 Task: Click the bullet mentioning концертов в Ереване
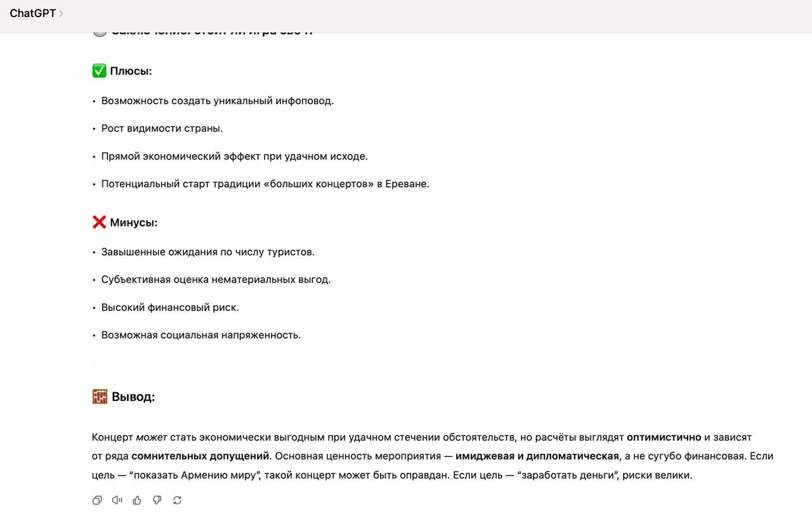click(265, 184)
